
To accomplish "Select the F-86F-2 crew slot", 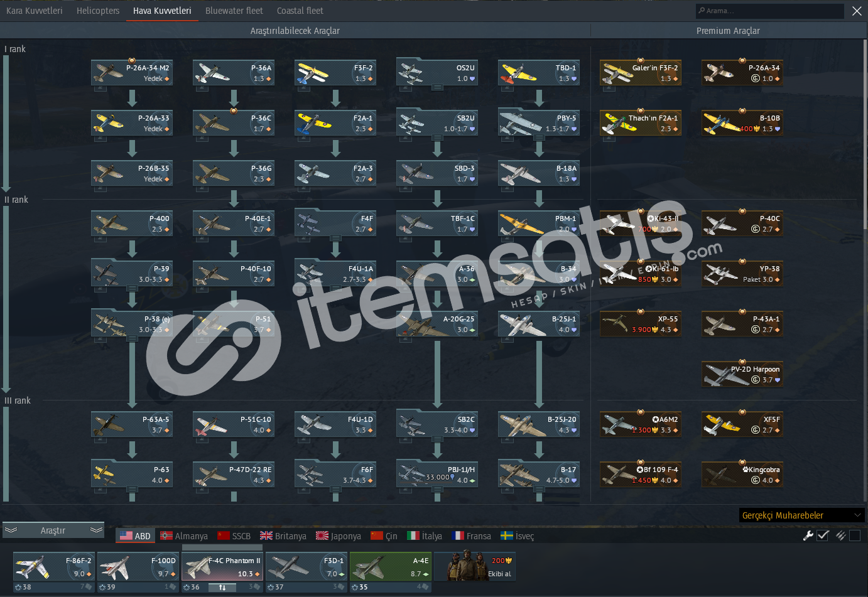I will click(x=54, y=571).
